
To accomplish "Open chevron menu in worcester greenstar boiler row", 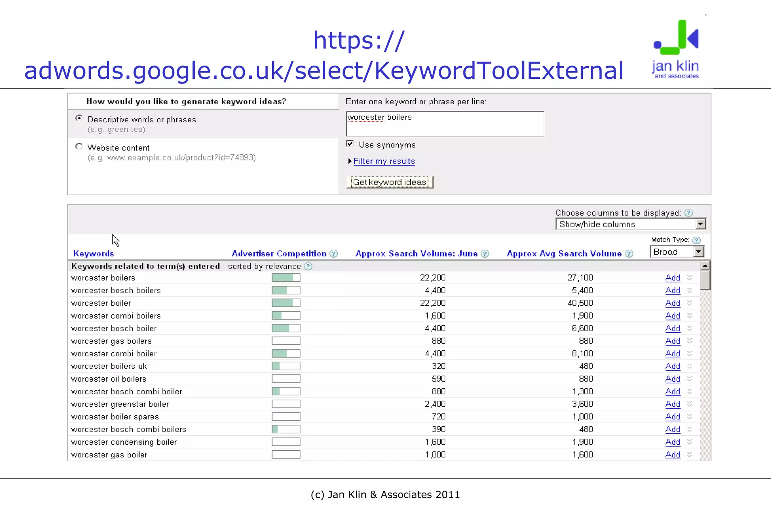I will (690, 404).
